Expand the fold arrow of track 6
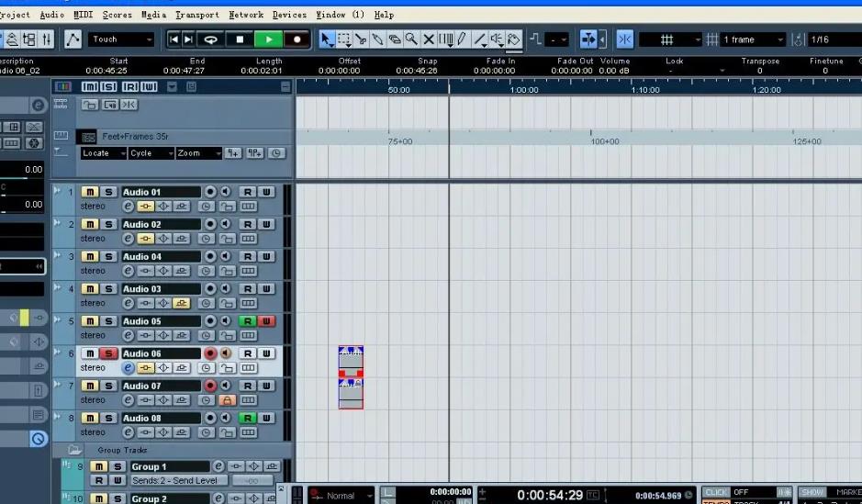This screenshot has height=504, width=862. [57, 352]
